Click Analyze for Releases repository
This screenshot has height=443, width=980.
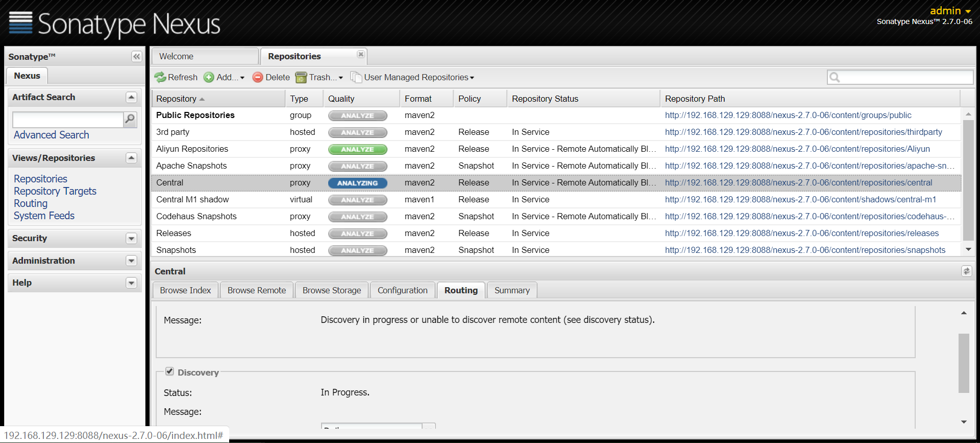[357, 234]
